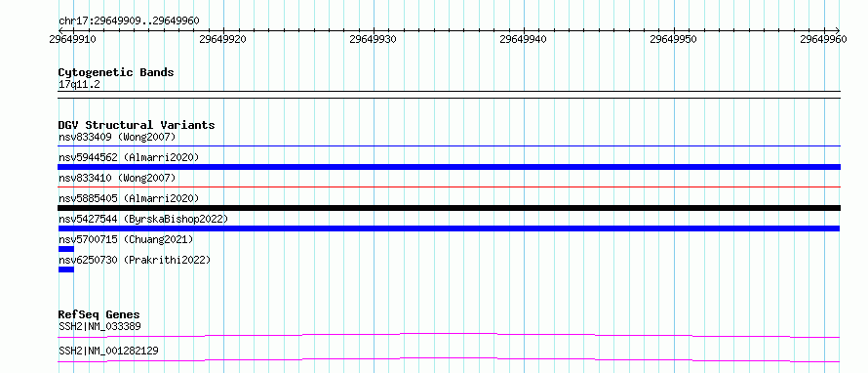Viewport: 868px width, 373px height.
Task: Select the Cytogenetic Bands track title
Action: [116, 72]
